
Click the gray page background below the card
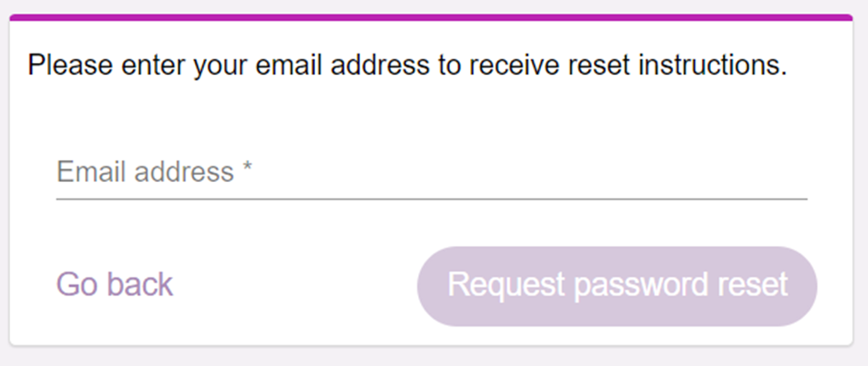pos(432,358)
